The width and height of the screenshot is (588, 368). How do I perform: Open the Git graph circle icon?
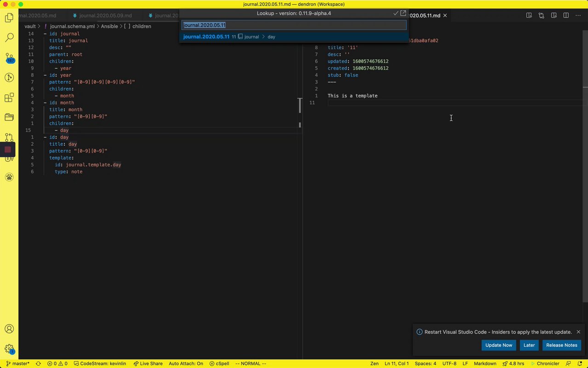coord(9,78)
